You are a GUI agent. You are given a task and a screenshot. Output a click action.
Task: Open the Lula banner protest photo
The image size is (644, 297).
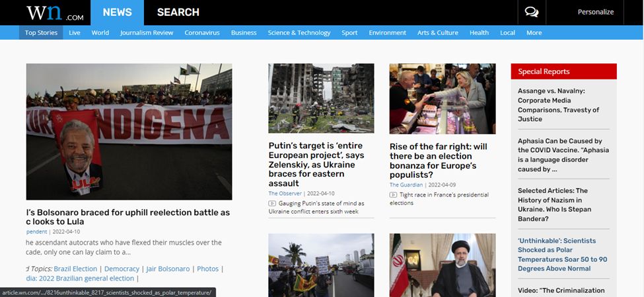point(129,132)
